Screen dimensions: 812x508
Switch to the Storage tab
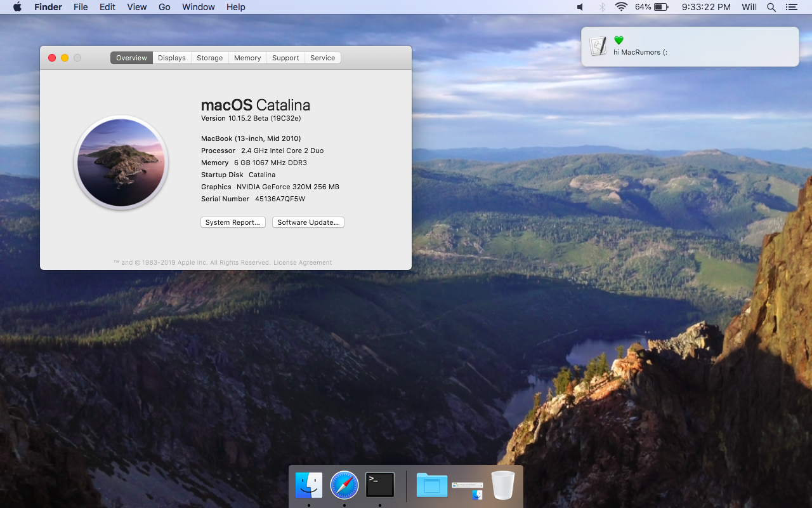tap(210, 58)
